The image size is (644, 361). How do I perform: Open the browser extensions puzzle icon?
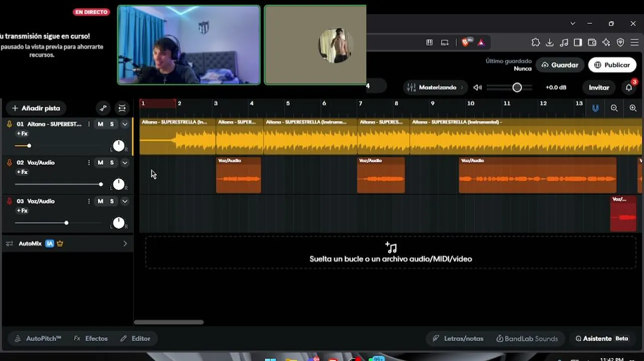536,43
